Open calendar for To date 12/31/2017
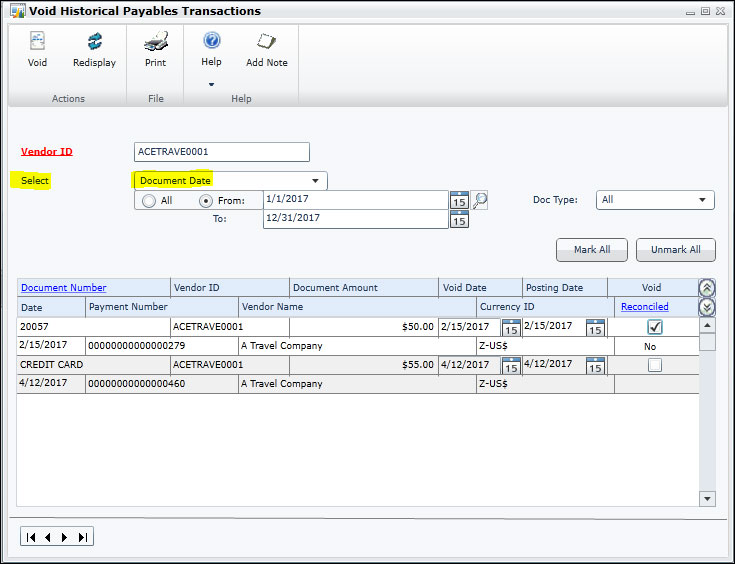The height and width of the screenshot is (564, 735). [459, 219]
